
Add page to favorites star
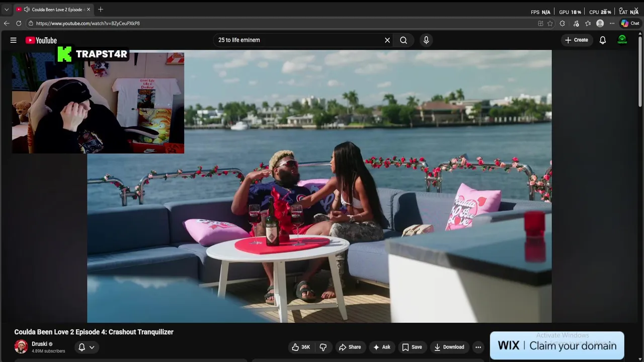(550, 23)
